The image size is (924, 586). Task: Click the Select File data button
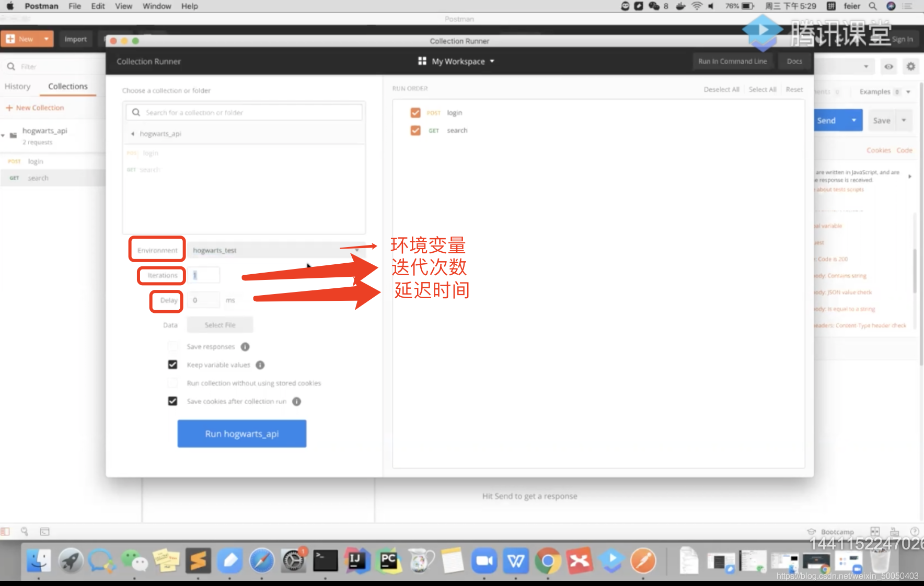(220, 325)
